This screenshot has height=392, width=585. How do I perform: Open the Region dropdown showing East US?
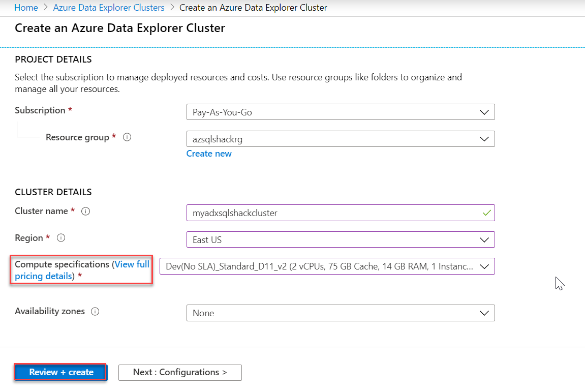pyautogui.click(x=340, y=239)
